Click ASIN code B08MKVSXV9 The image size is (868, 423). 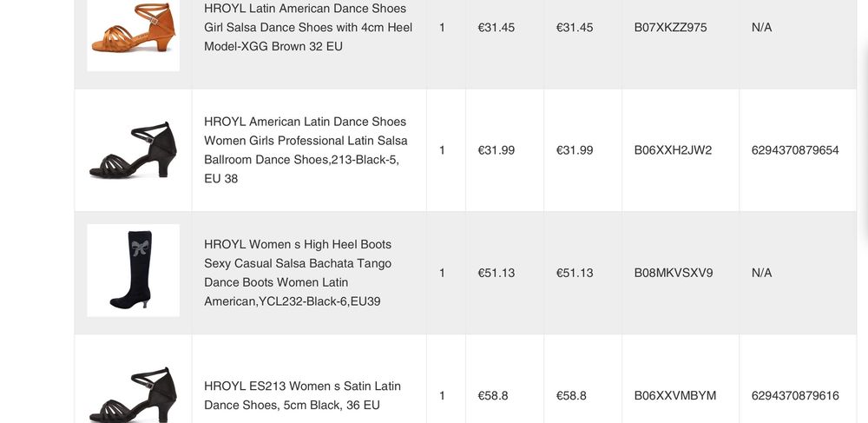point(673,273)
